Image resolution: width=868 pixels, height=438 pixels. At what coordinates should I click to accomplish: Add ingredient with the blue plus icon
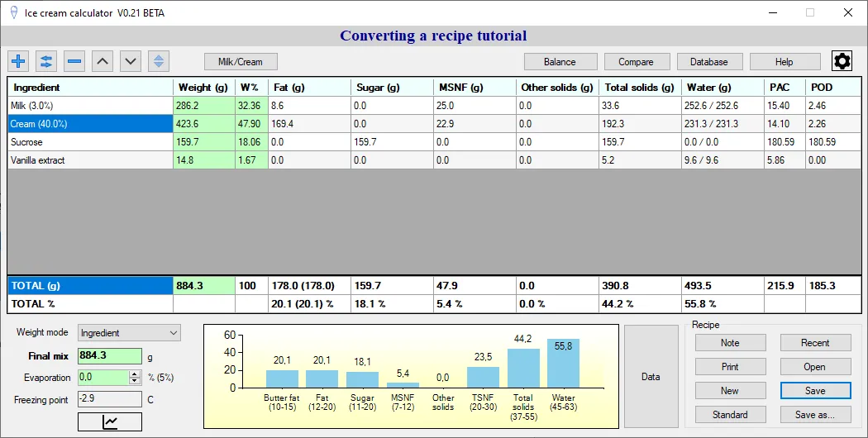click(18, 61)
